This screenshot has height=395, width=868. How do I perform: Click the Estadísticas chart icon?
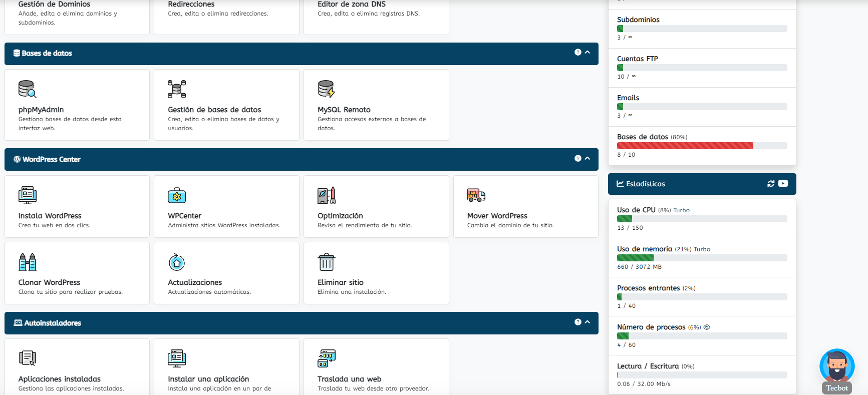[620, 184]
